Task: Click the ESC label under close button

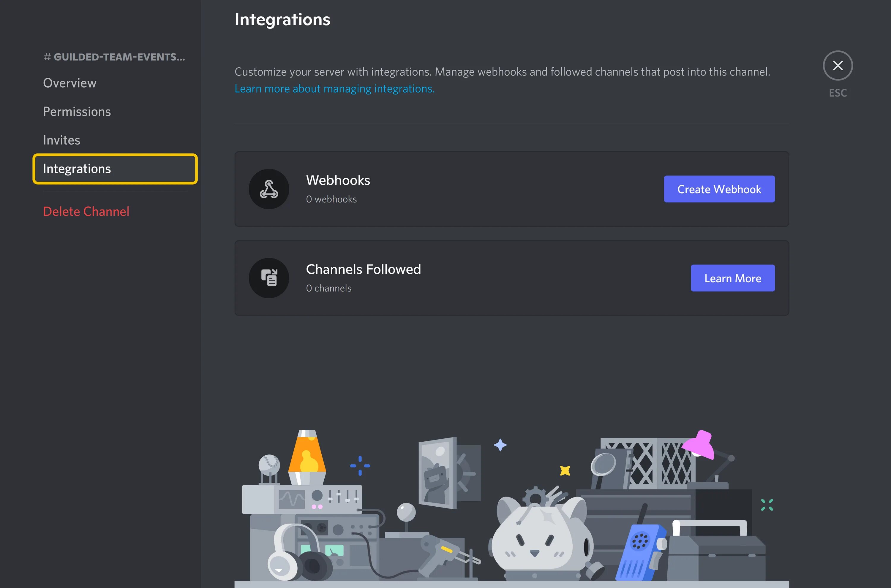Action: tap(837, 93)
